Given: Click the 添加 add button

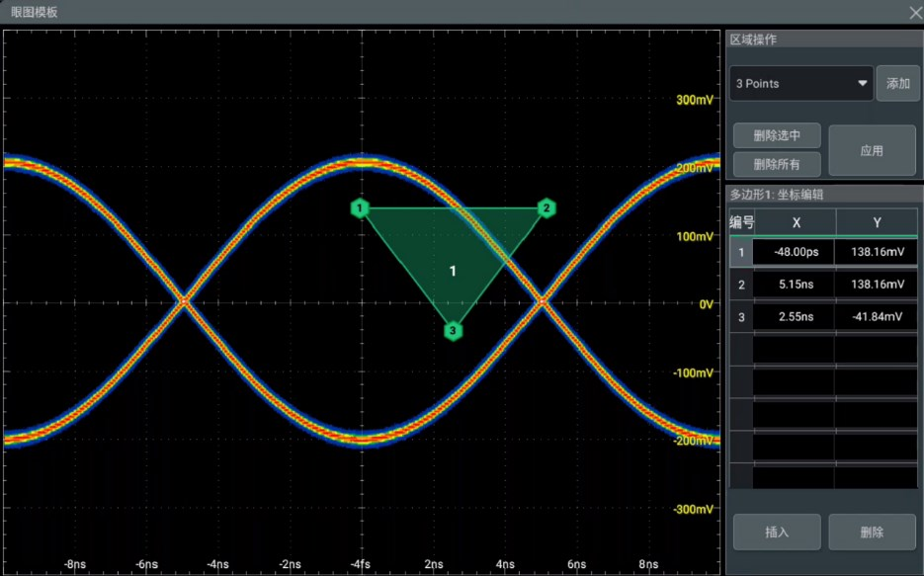Looking at the screenshot, I should [898, 84].
